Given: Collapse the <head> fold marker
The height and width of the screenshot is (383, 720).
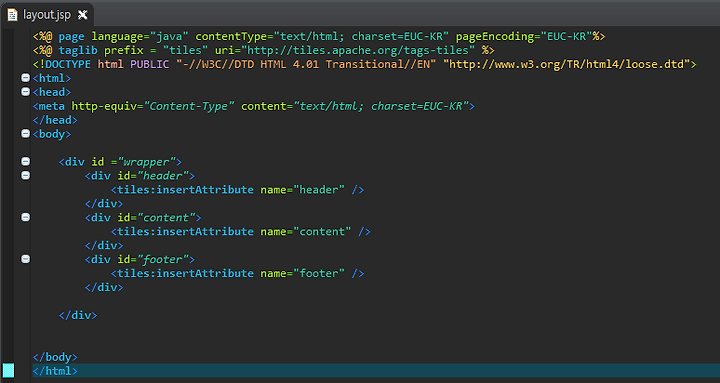Looking at the screenshot, I should point(26,92).
